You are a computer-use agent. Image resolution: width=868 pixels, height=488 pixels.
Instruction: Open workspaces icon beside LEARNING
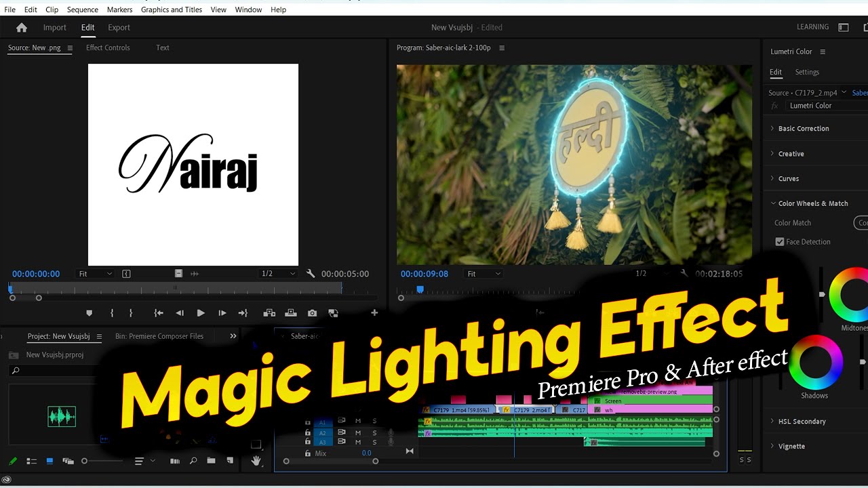pyautogui.click(x=844, y=28)
